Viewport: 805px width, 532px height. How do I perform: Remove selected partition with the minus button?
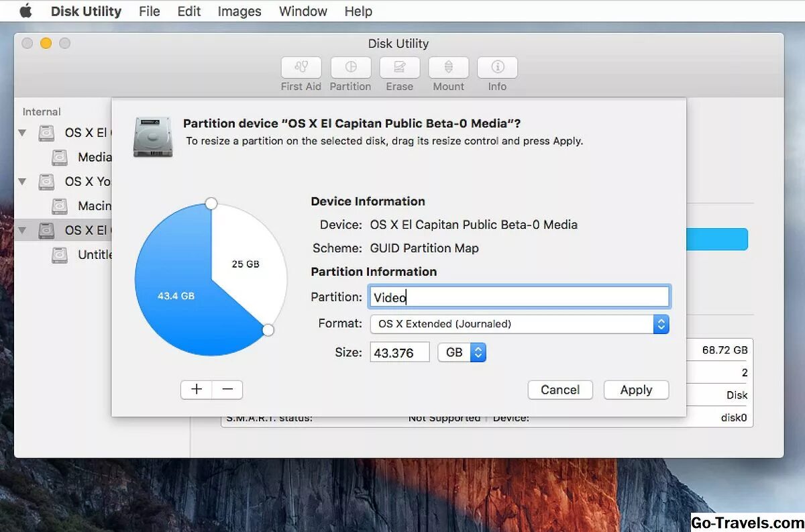[227, 389]
